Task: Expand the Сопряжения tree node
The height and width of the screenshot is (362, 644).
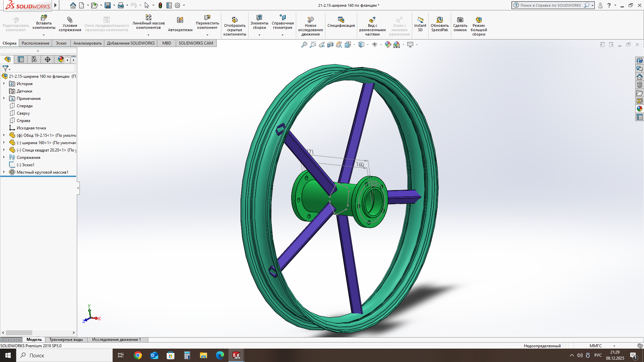Action: pyautogui.click(x=4, y=157)
